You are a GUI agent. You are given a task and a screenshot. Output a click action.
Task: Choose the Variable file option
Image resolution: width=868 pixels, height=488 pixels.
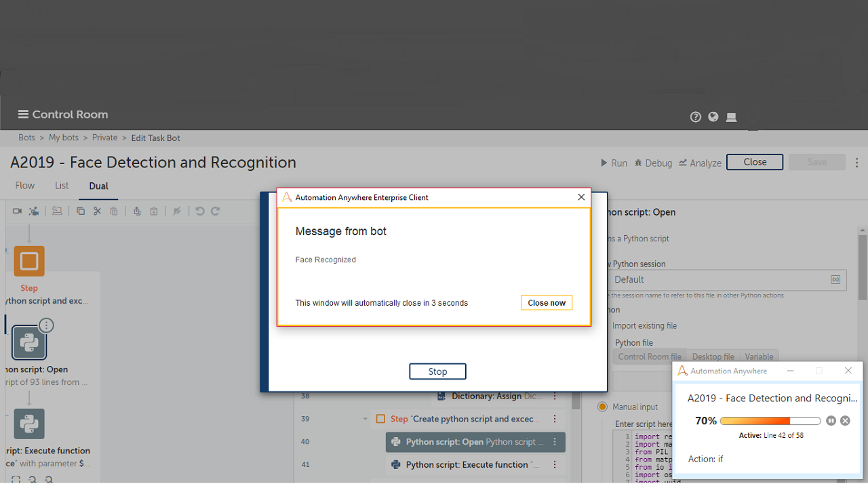point(759,357)
